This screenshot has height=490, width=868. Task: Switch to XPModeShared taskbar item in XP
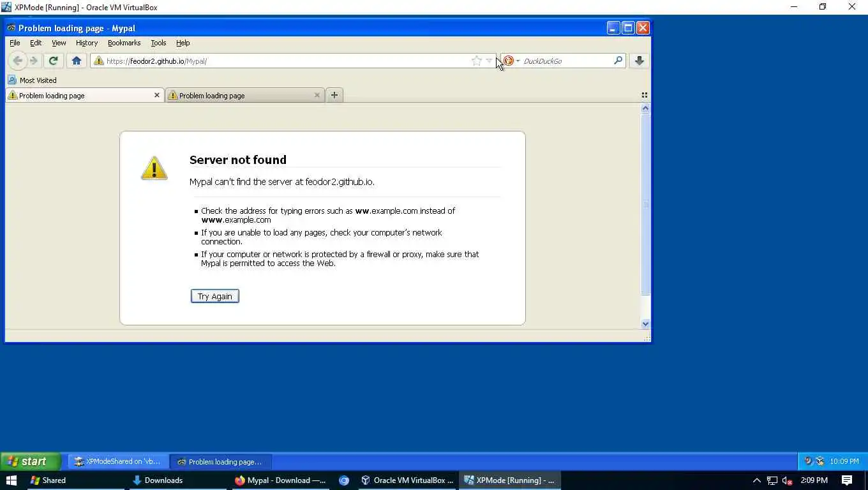(118, 461)
